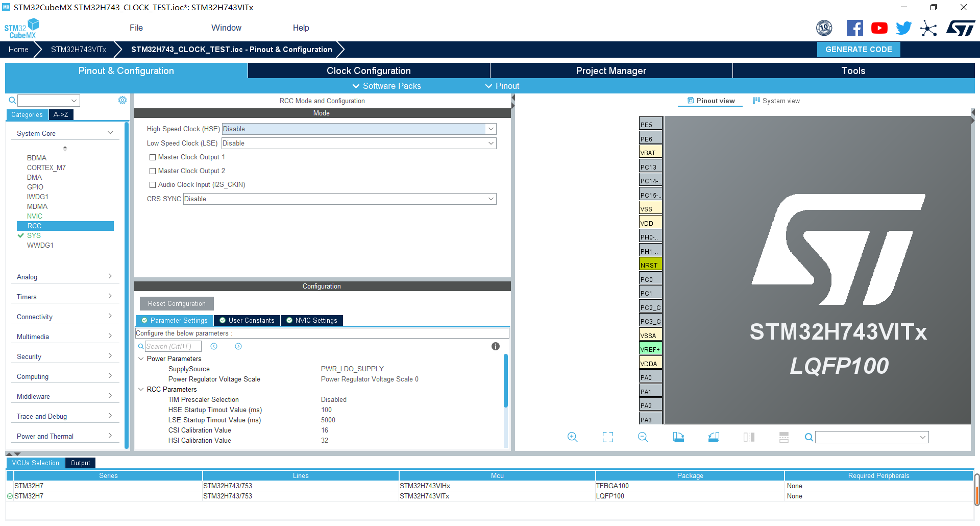Switch to the Project Manager tab

click(x=611, y=71)
